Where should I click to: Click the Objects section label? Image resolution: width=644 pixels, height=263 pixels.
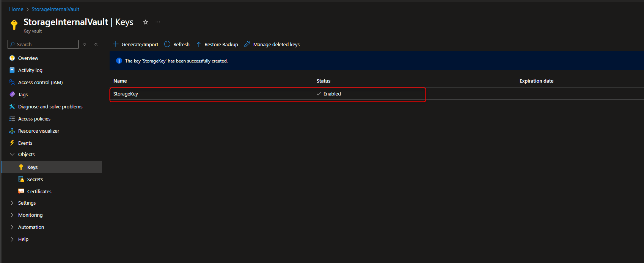click(26, 154)
